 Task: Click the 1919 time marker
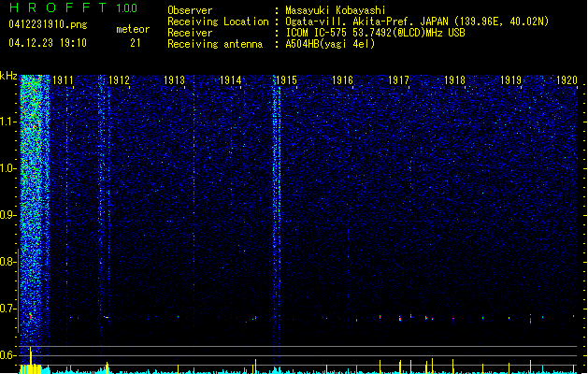(x=510, y=80)
